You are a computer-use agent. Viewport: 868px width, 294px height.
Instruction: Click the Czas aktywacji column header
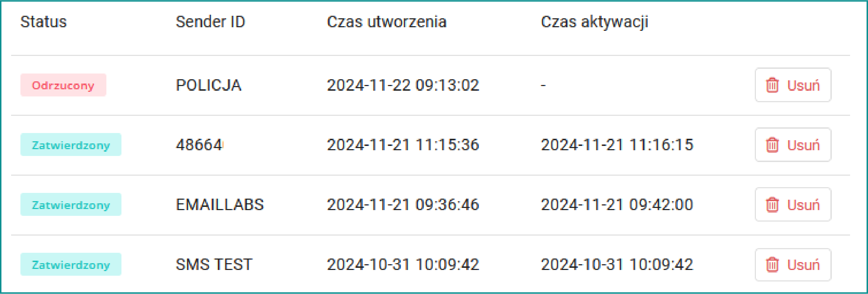594,22
